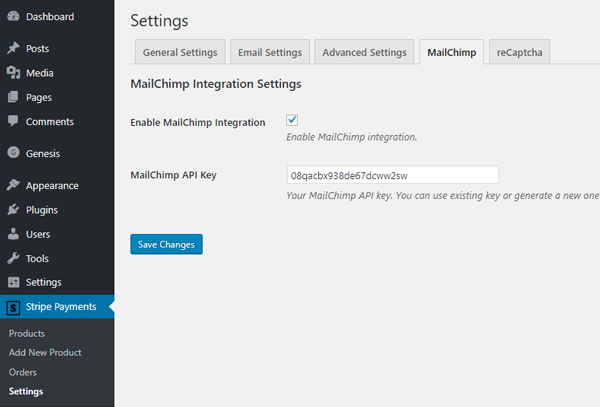600x407 pixels.
Task: Click the Settings sliders icon in sidebar
Action: click(x=13, y=282)
